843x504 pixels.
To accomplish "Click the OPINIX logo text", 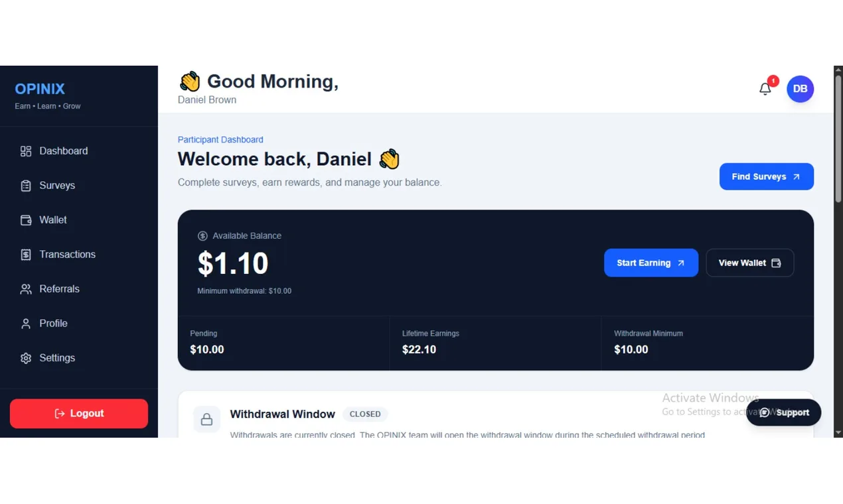I will pyautogui.click(x=40, y=89).
